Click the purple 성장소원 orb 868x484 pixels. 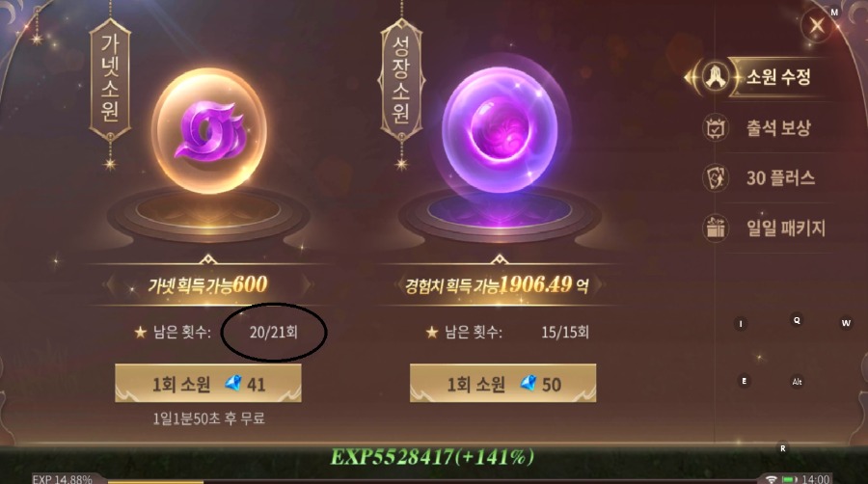click(500, 130)
